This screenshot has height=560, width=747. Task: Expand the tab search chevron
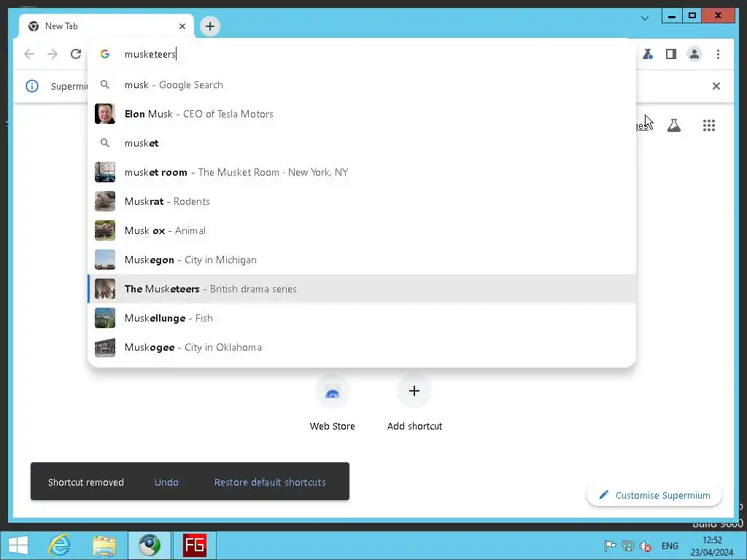point(645,18)
